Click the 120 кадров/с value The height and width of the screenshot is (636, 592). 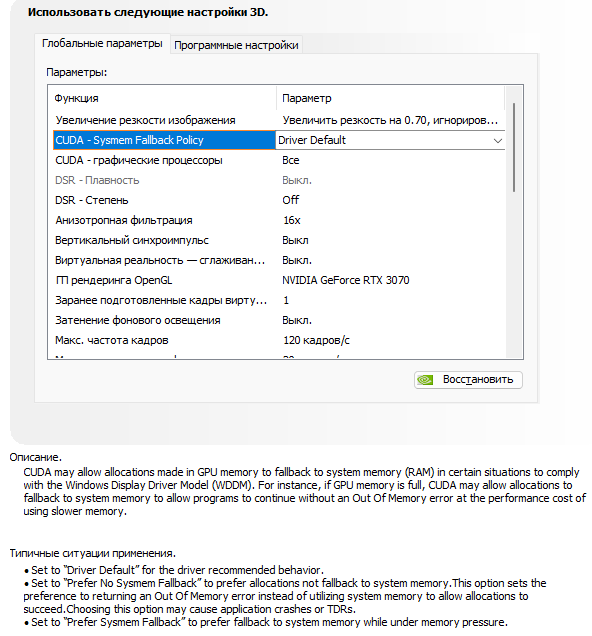click(316, 340)
